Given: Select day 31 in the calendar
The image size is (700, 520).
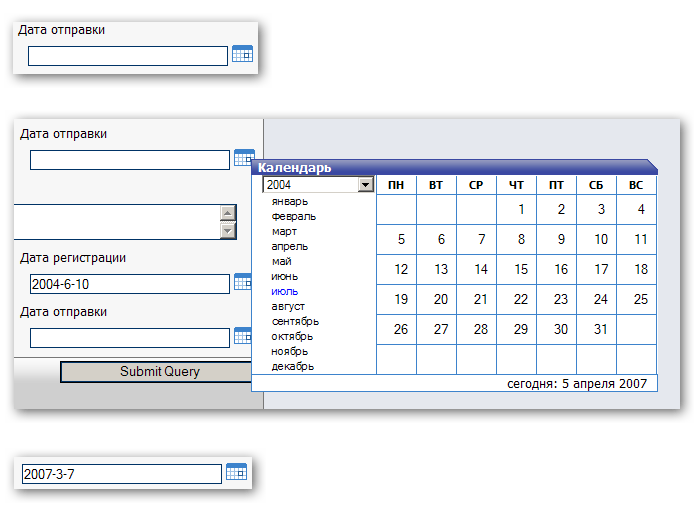Looking at the screenshot, I should pos(600,329).
